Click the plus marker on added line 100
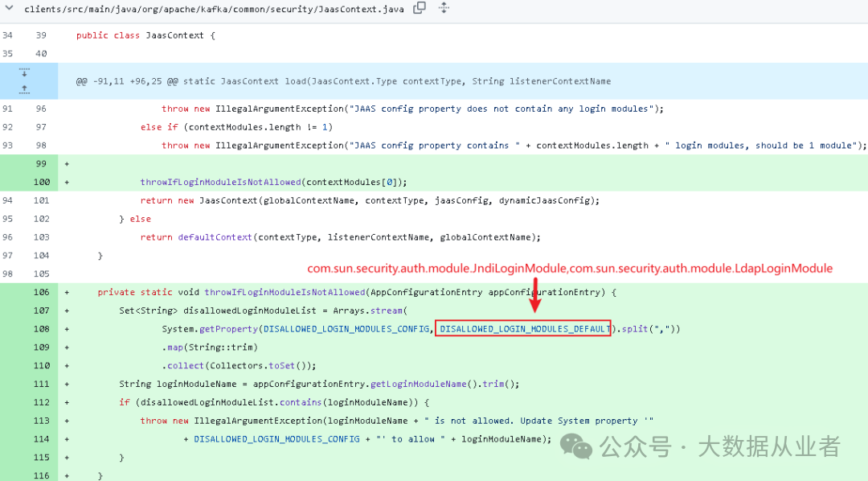The image size is (868, 481). [x=67, y=182]
